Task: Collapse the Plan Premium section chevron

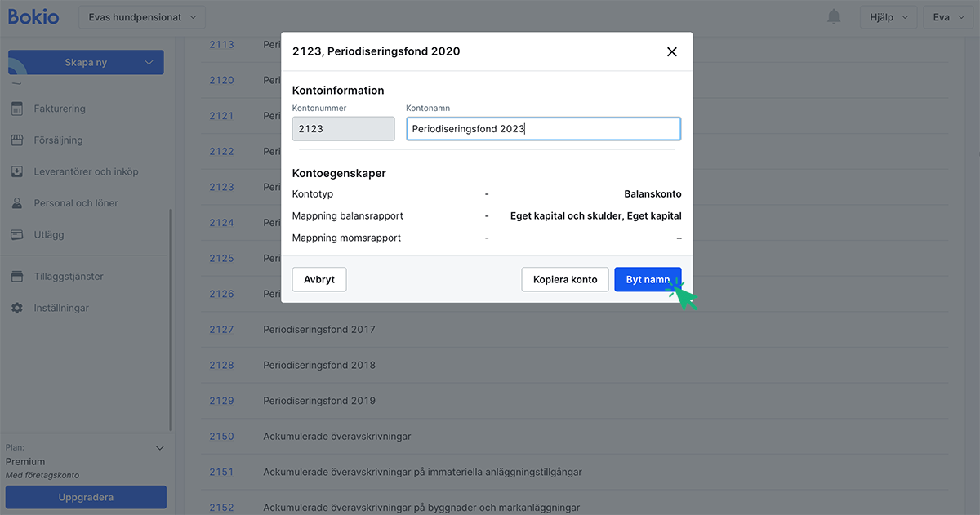Action: 160,447
